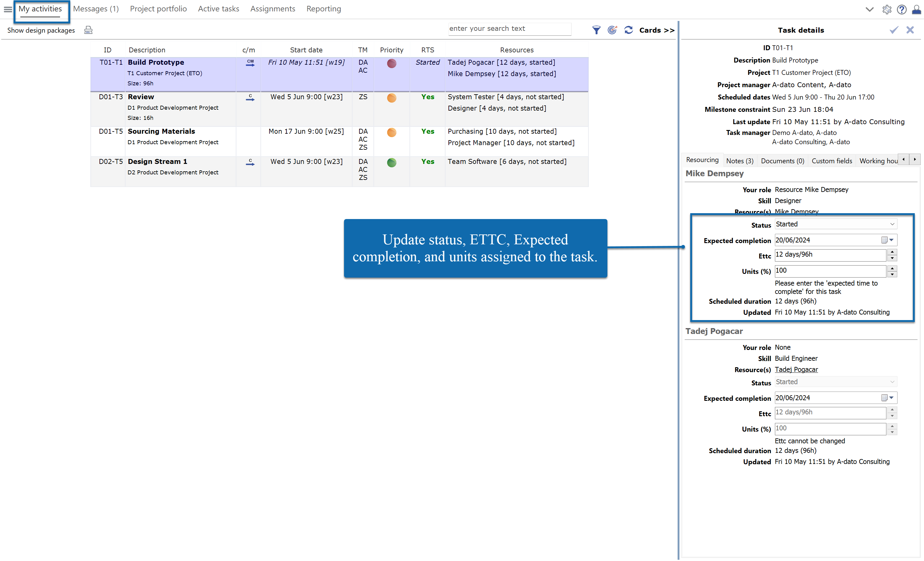Switch to Active tasks tab

point(218,9)
